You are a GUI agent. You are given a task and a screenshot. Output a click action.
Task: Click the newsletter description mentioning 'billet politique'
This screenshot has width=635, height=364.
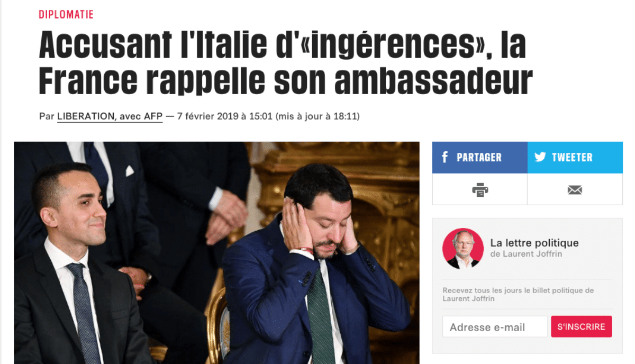[x=518, y=295]
